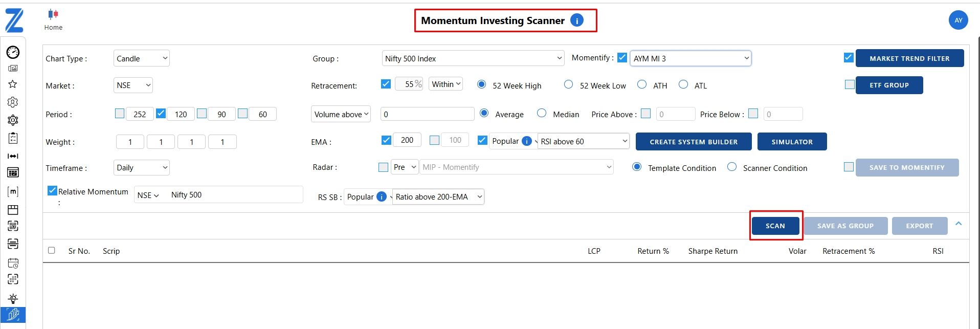Open the QR code icon in sidebar

(x=13, y=226)
